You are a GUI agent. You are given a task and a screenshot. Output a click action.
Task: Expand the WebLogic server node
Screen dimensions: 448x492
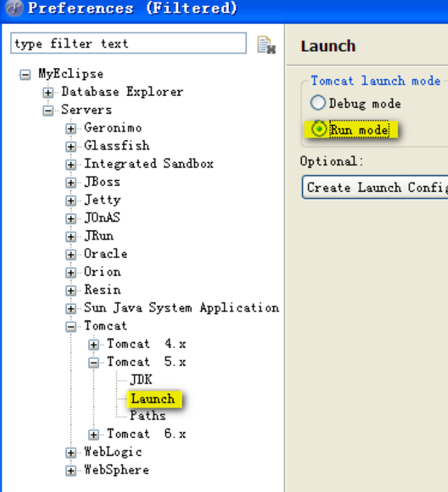click(71, 453)
